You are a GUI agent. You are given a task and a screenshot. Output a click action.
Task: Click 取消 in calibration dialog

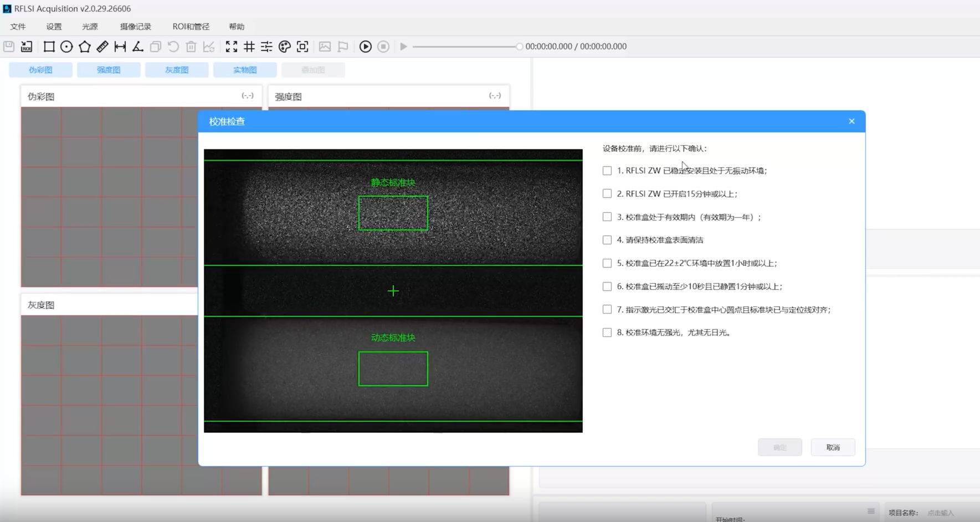(x=833, y=447)
